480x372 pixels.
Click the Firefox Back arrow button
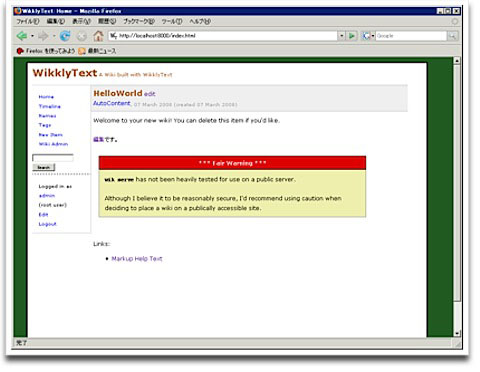pyautogui.click(x=22, y=36)
